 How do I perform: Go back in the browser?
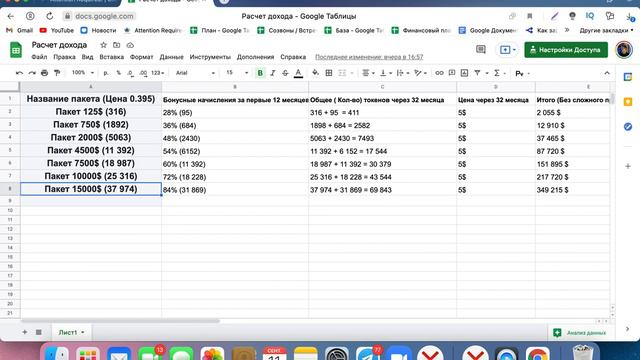click(x=11, y=16)
